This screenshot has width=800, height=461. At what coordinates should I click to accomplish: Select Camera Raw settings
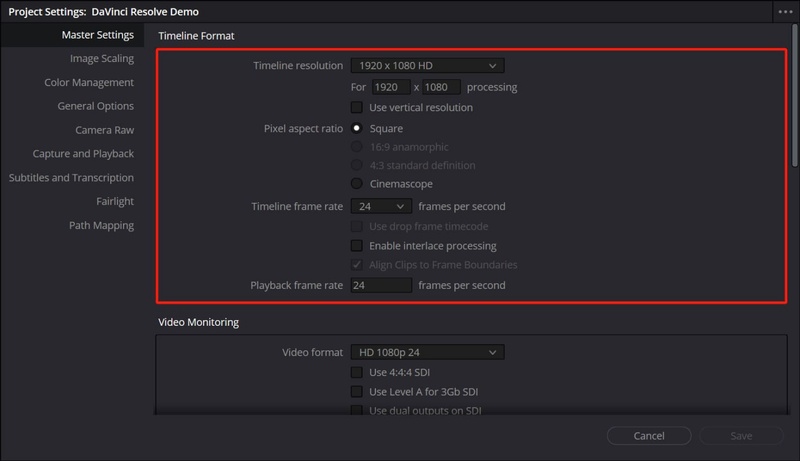tap(105, 130)
